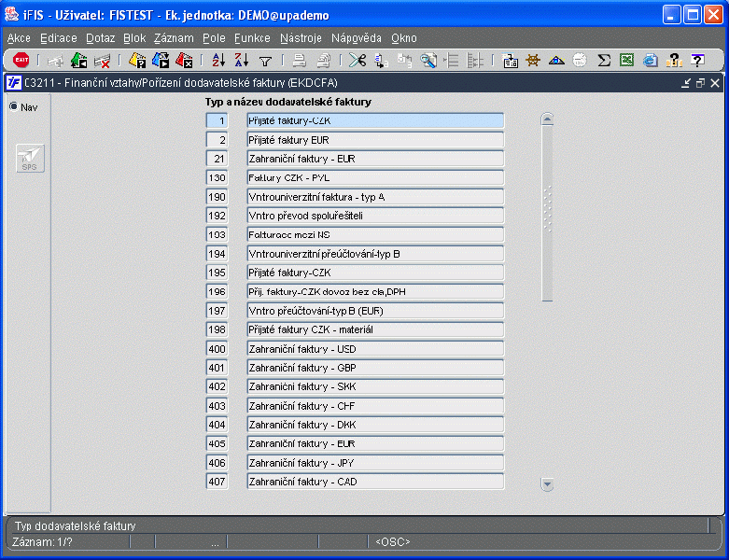Click the scissors cut icon
The width and height of the screenshot is (729, 560).
[x=357, y=60]
